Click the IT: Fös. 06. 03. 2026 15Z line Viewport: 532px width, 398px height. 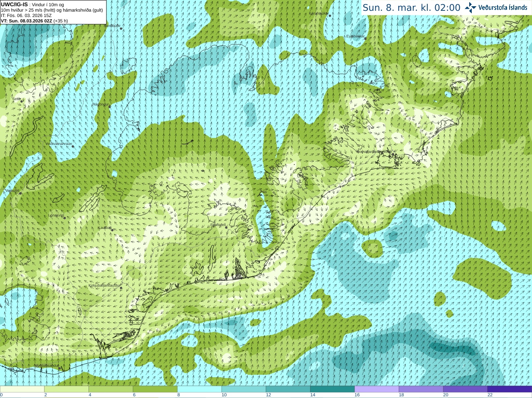click(26, 15)
